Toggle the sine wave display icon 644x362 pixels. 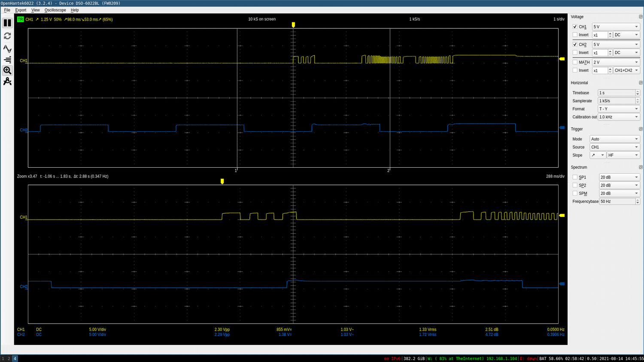coord(7,48)
